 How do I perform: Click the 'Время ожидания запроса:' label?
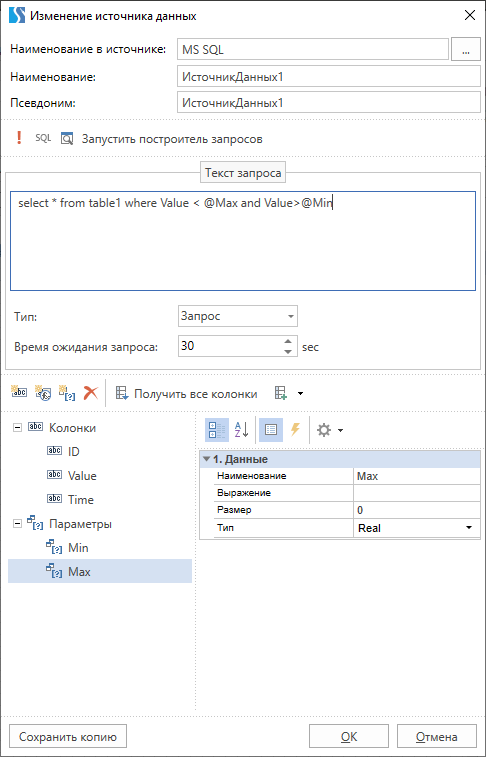coord(85,347)
